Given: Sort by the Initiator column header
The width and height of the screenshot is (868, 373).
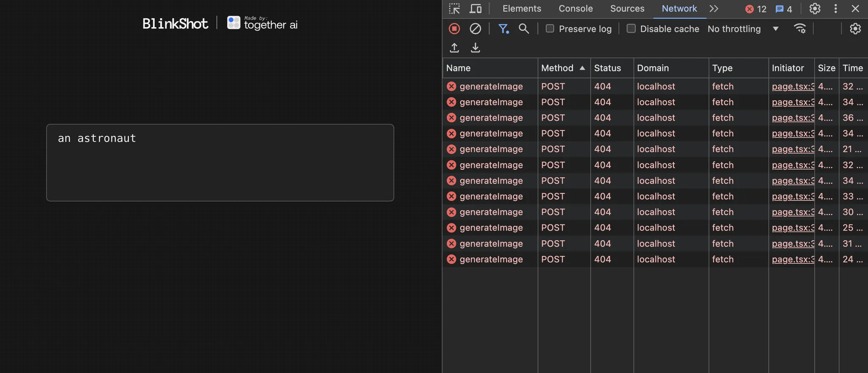Looking at the screenshot, I should [x=791, y=68].
